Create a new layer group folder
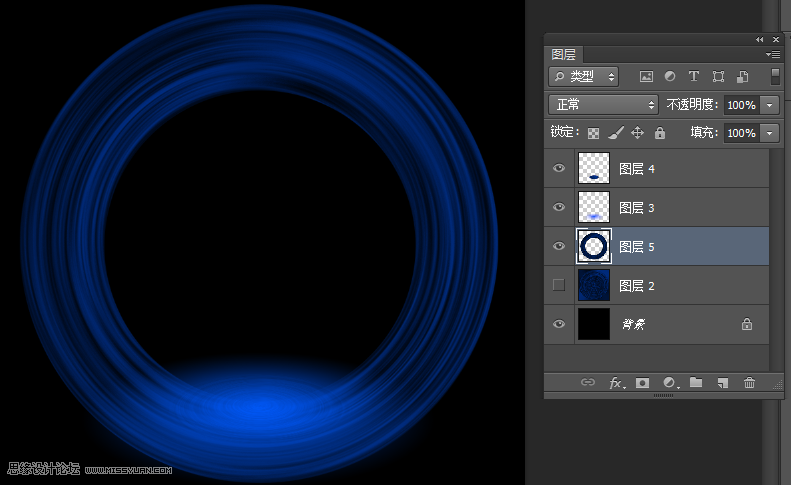The image size is (791, 485). [696, 383]
